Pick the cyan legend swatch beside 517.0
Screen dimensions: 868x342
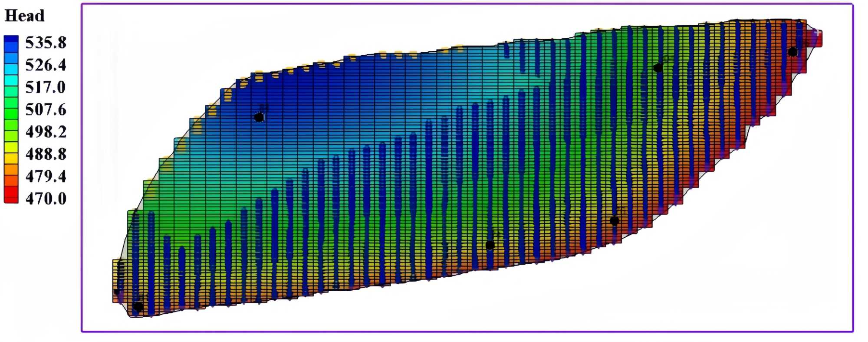pos(11,86)
